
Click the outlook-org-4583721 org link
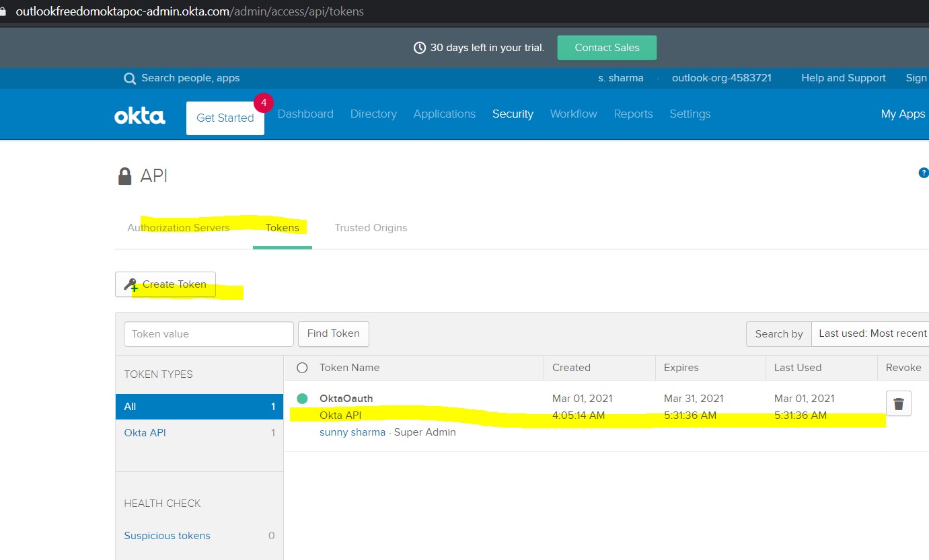[722, 78]
